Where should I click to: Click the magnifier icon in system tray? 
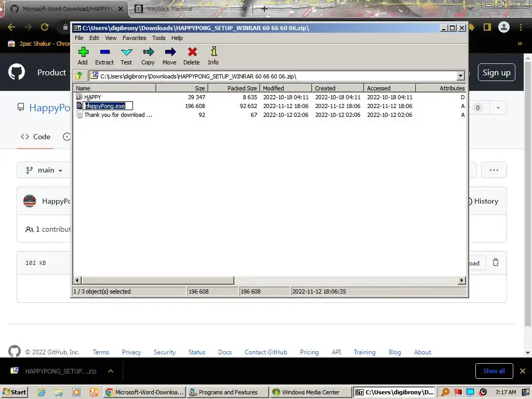(x=445, y=392)
